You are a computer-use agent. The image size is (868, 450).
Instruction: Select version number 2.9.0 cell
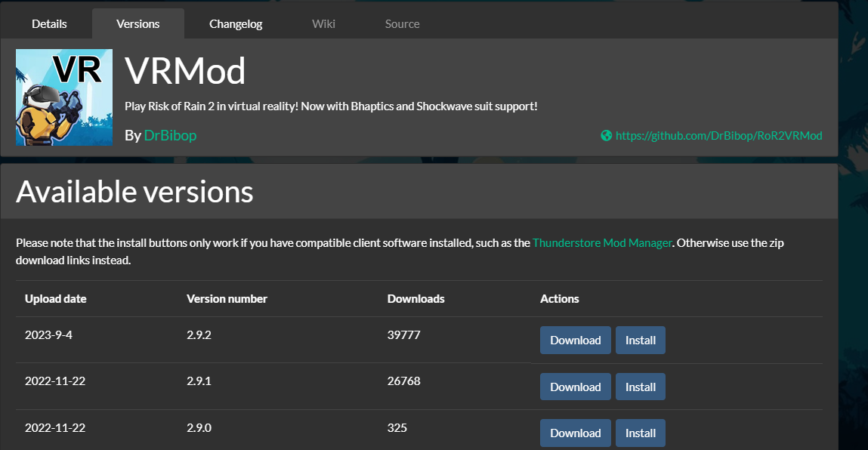coord(199,428)
